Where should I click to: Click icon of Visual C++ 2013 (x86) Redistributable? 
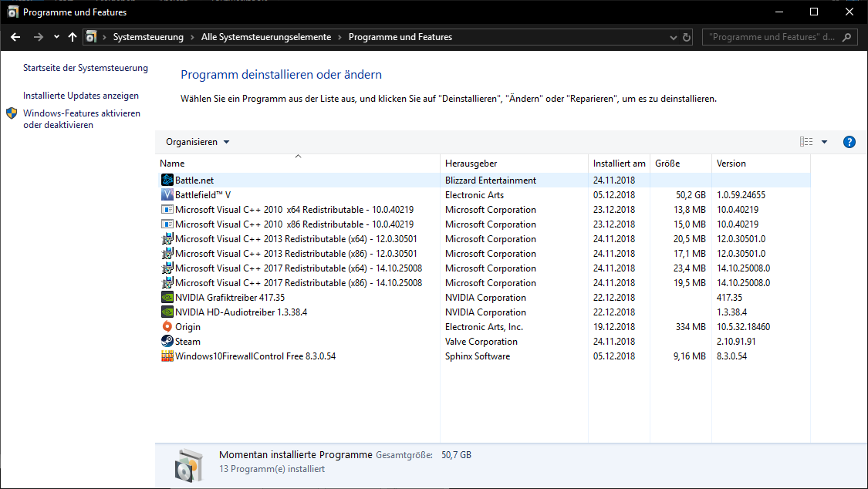click(167, 253)
